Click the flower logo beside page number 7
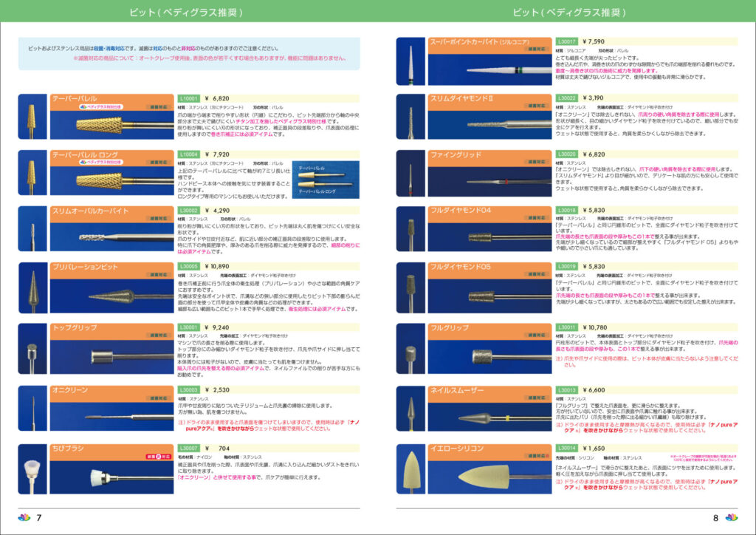756x535 pixels. [x=24, y=517]
